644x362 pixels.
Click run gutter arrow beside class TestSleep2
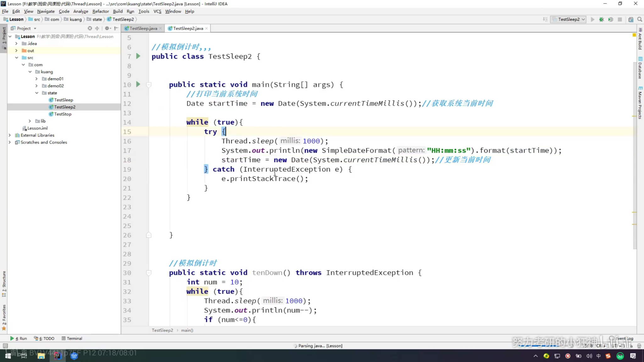pos(138,56)
